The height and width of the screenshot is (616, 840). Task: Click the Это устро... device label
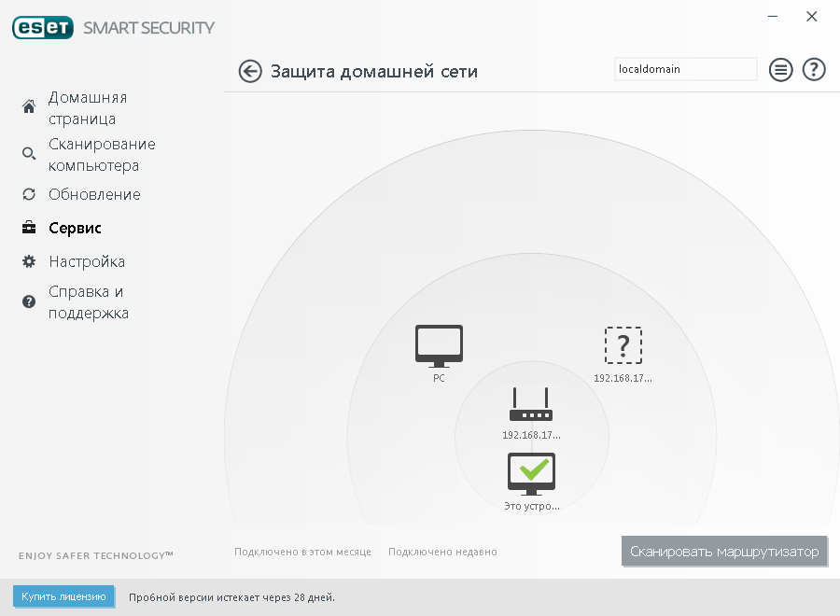pos(532,506)
